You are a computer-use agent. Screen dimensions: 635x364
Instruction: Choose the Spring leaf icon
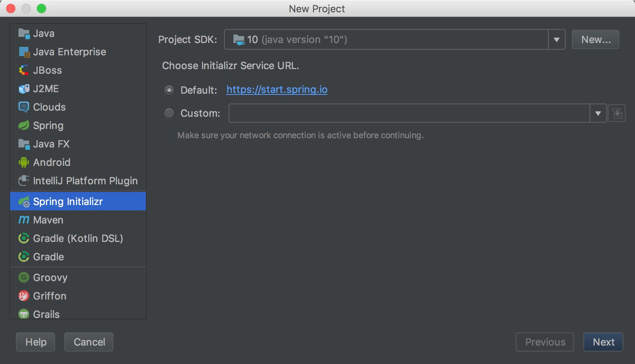click(24, 126)
